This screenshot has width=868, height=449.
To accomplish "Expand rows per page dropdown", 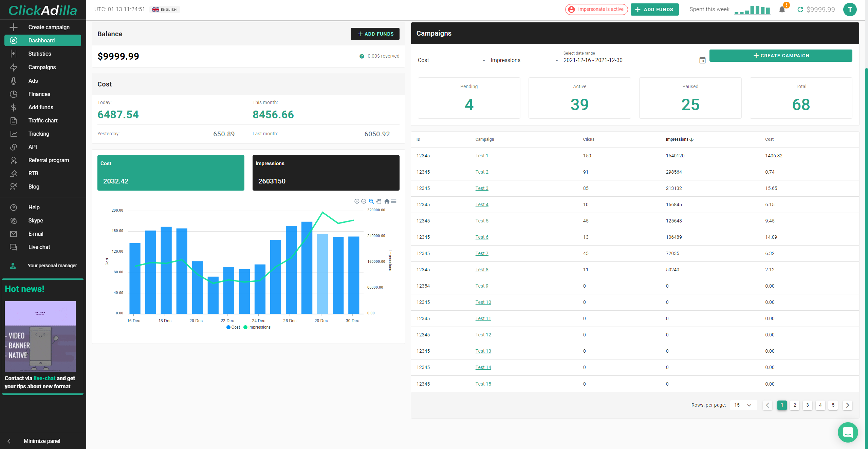I will point(743,405).
